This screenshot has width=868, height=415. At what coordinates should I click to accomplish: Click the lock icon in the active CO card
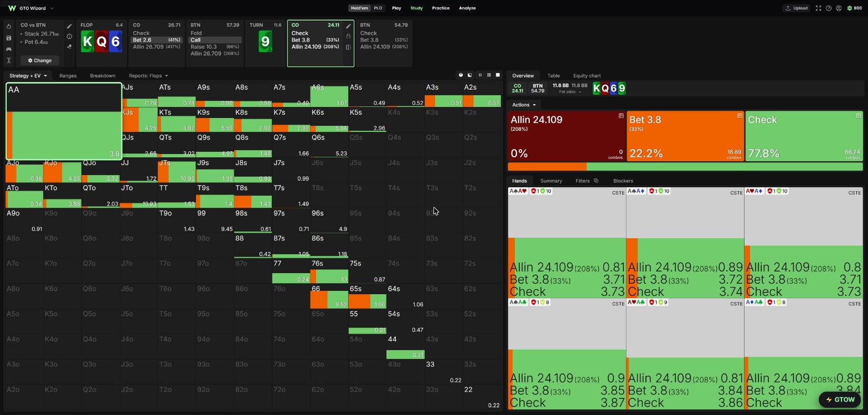click(x=348, y=37)
